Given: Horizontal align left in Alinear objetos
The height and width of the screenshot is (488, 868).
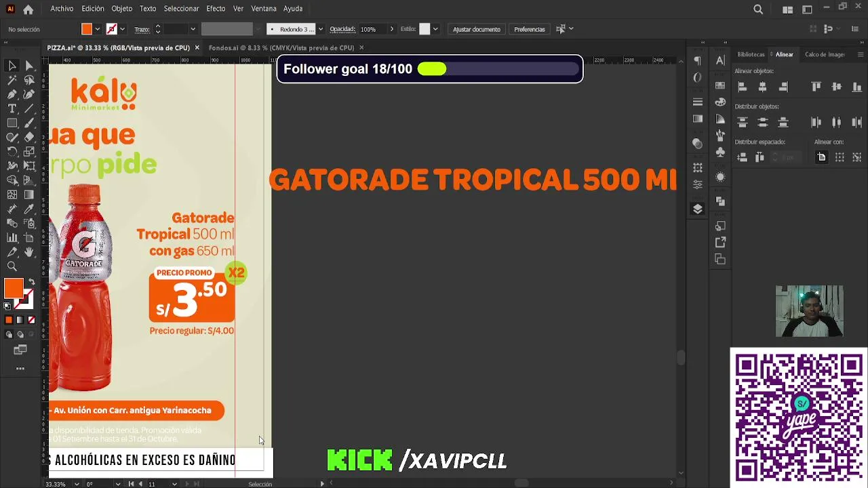Looking at the screenshot, I should 743,87.
